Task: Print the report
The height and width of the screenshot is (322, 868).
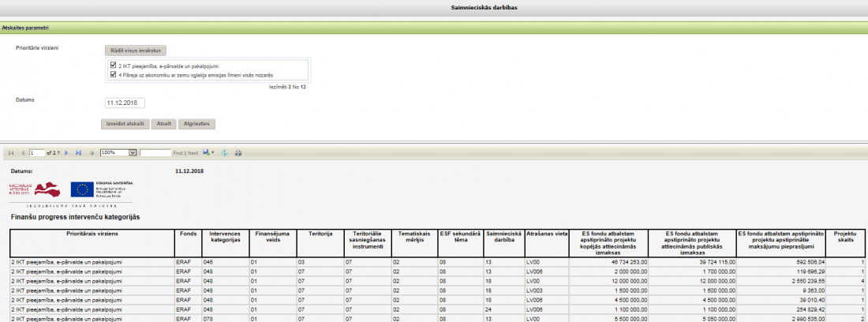Action: pos(238,152)
